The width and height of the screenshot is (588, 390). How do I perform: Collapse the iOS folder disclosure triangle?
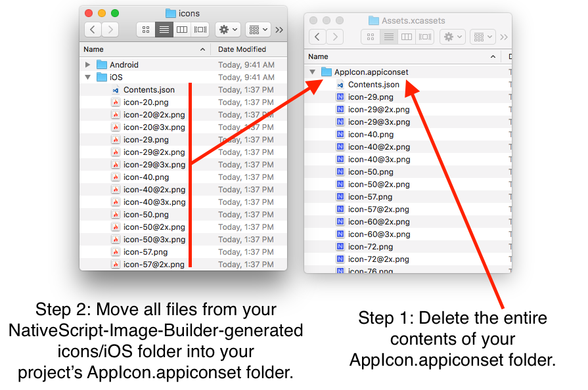[x=88, y=77]
